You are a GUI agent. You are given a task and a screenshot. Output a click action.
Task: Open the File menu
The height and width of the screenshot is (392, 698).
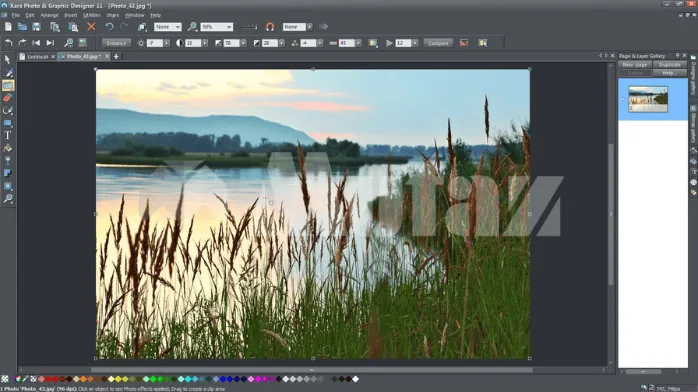(x=16, y=15)
